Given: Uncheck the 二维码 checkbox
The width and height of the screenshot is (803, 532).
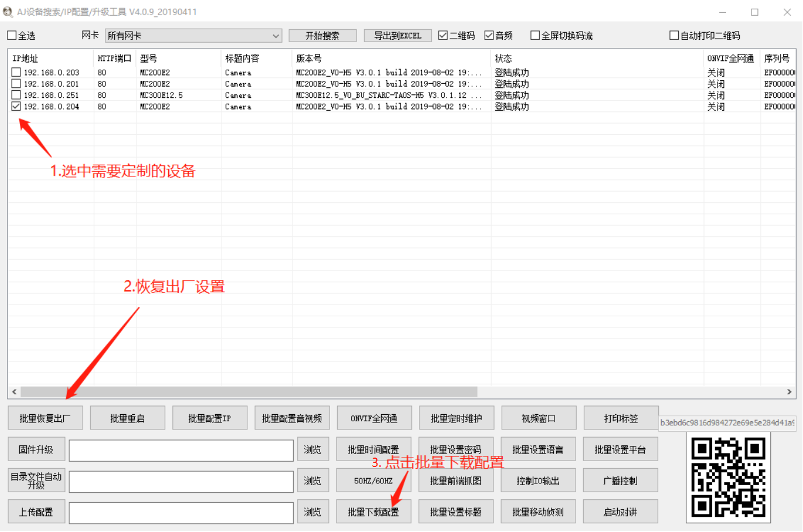Looking at the screenshot, I should [x=443, y=36].
